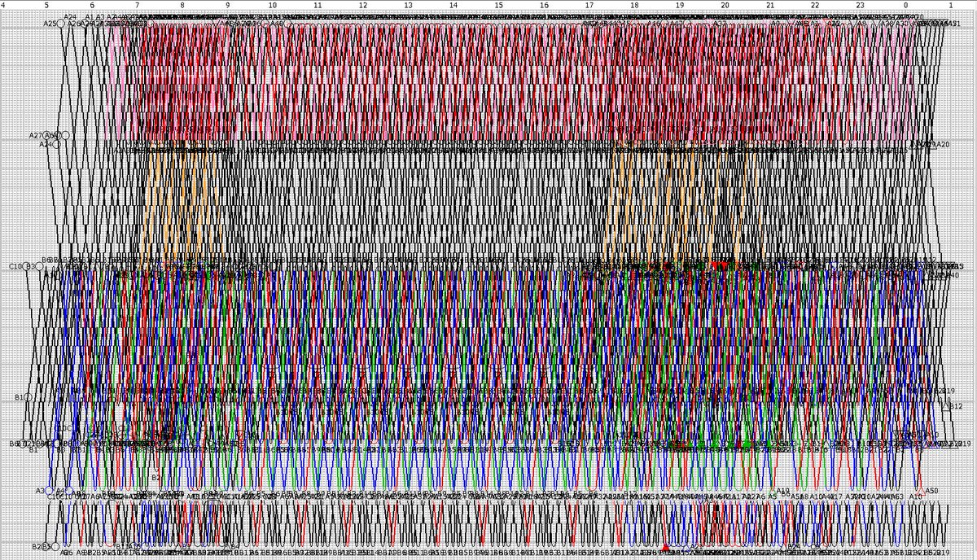Click hour 13 on the time axis
This screenshot has width=977, height=560.
pyautogui.click(x=408, y=5)
